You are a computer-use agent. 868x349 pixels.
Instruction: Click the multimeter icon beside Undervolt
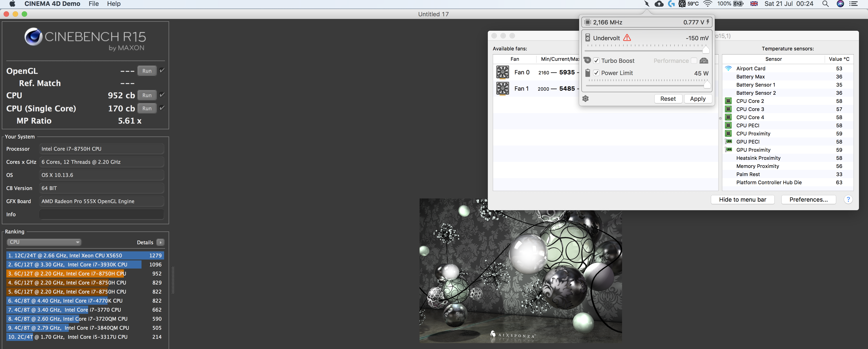(x=587, y=38)
